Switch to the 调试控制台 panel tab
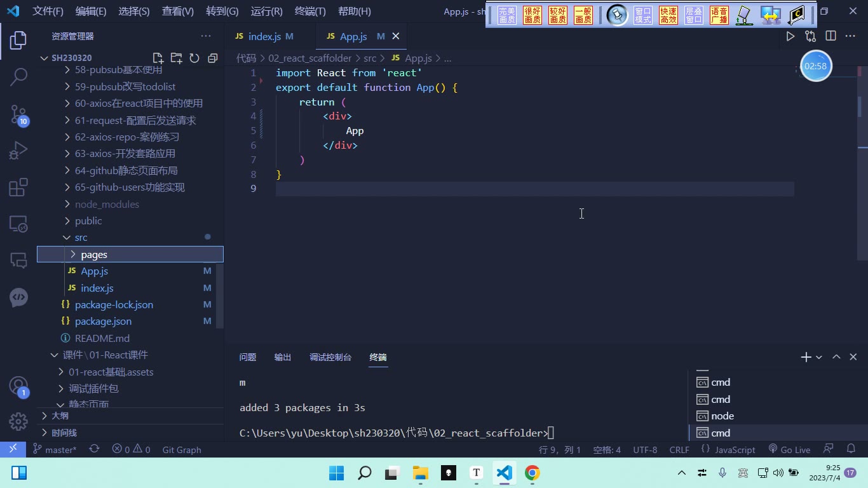The width and height of the screenshot is (868, 488). coord(330,357)
